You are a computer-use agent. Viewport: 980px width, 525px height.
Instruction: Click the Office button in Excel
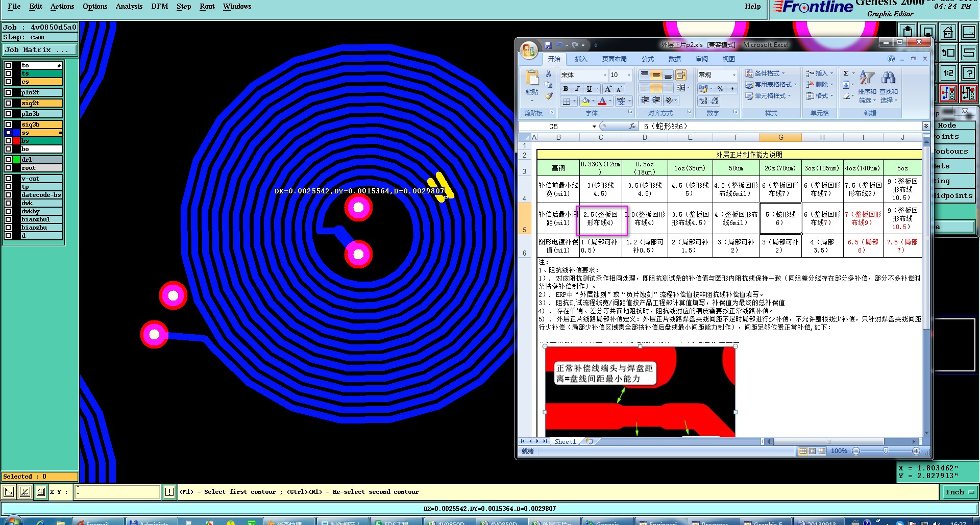point(529,50)
